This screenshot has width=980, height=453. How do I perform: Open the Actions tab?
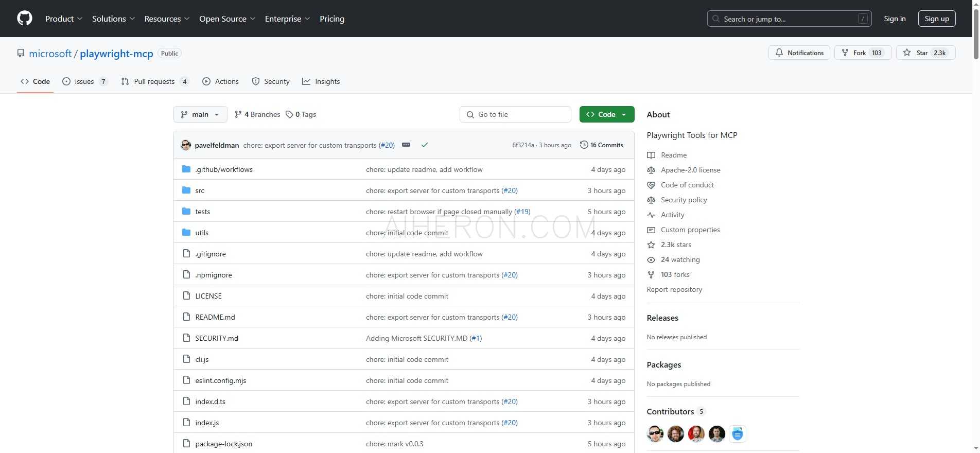tap(221, 81)
